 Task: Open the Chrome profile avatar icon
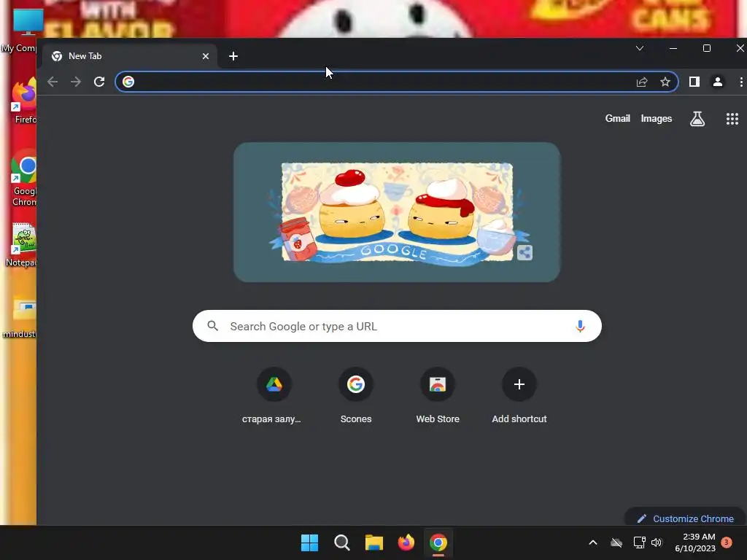point(718,82)
